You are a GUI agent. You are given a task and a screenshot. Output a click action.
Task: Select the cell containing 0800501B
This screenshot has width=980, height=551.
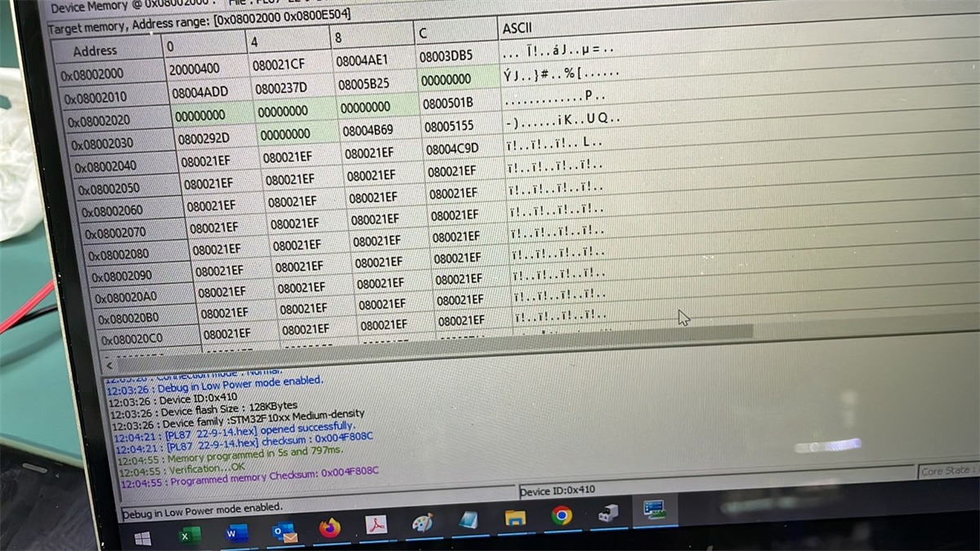448,103
